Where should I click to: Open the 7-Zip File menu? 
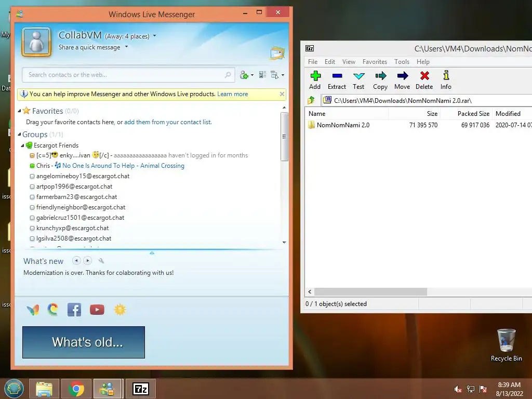coord(312,62)
